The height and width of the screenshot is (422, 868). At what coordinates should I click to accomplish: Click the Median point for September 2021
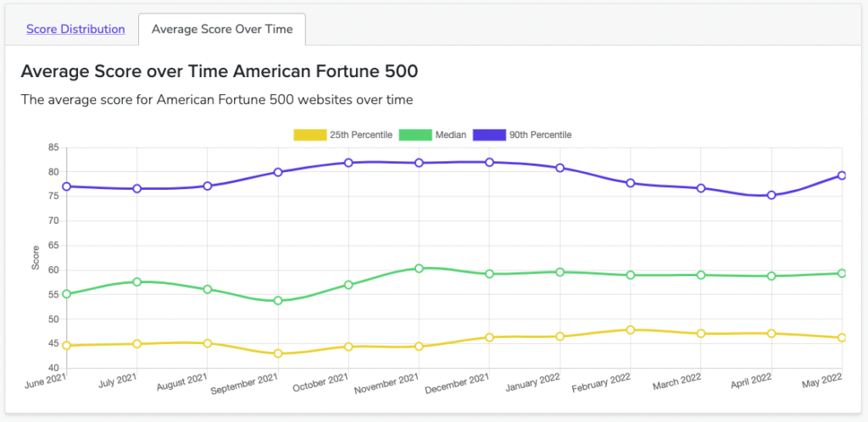point(278,300)
